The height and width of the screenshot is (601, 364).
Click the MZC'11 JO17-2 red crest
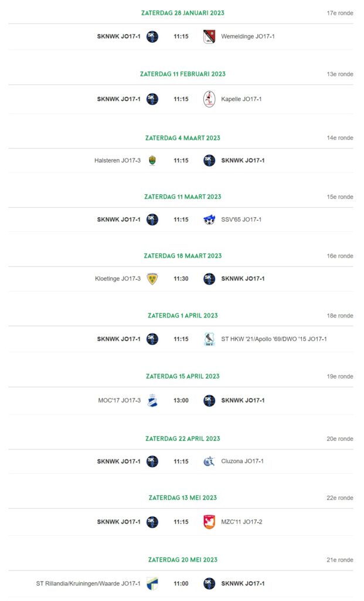[x=209, y=522]
